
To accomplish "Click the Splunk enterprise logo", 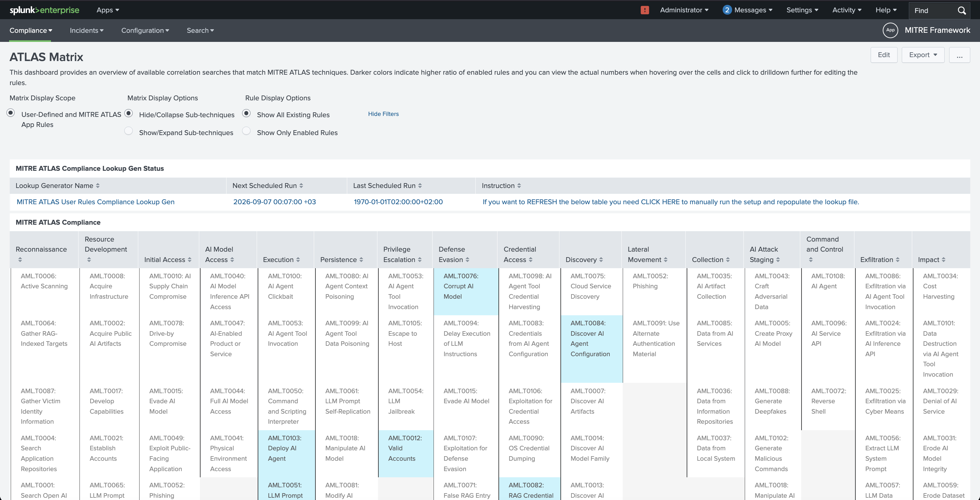I will coord(44,10).
